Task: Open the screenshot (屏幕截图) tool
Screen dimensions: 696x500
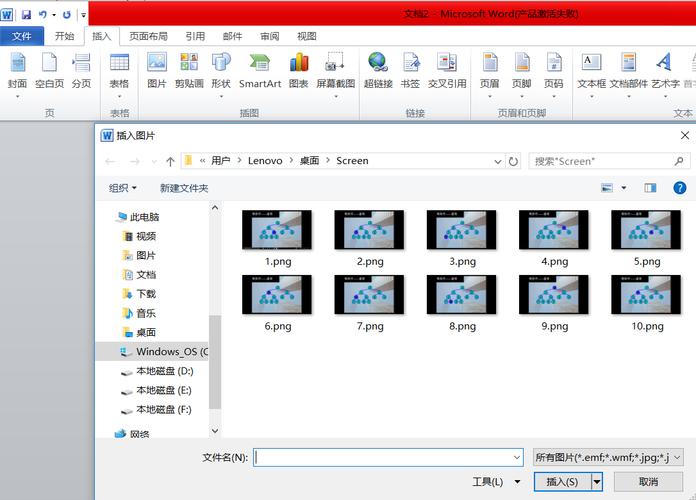Action: 336,73
